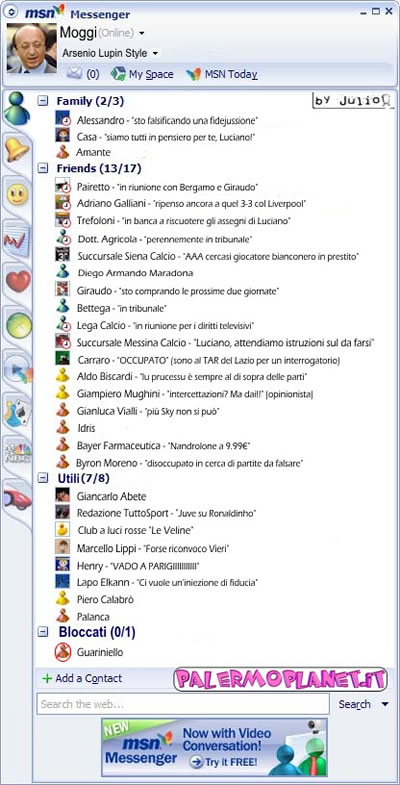
Task: Click Amante's offline buddy icon
Action: [63, 152]
